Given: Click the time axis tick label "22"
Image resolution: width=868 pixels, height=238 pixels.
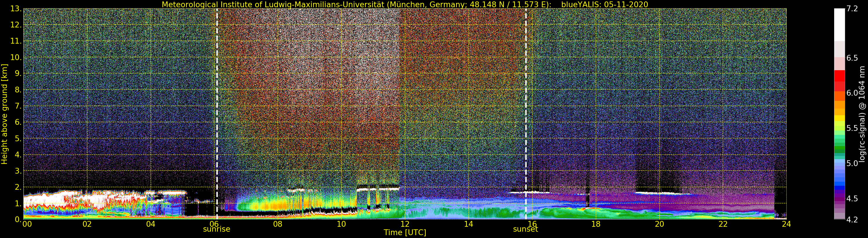Looking at the screenshot, I should coord(723,224).
